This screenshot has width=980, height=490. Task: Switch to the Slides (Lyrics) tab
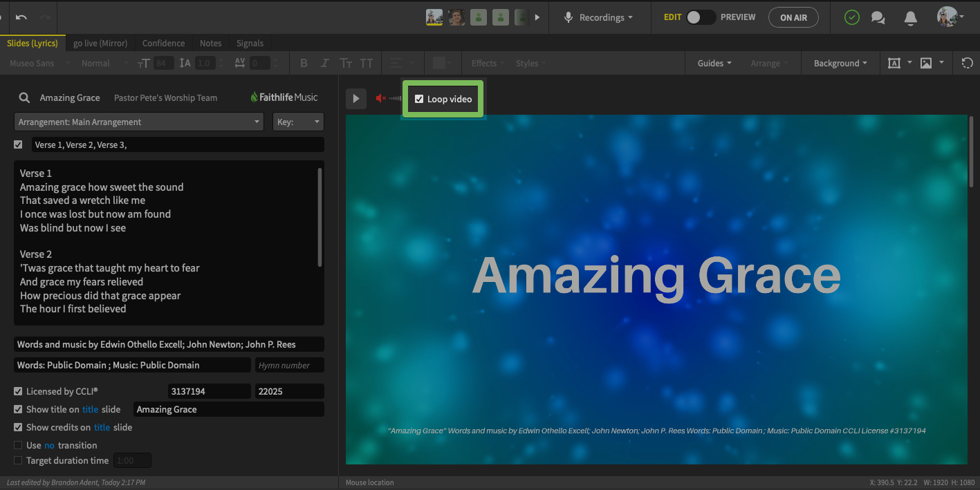click(x=33, y=43)
